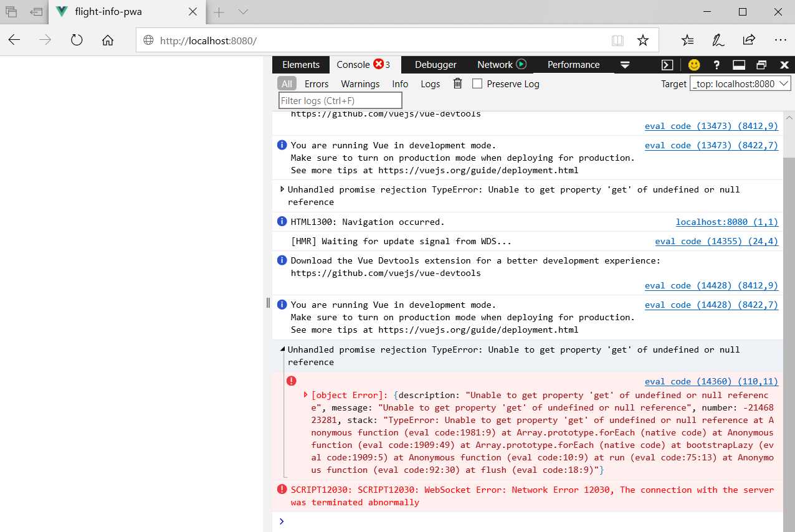Viewport: 795px width, 532px height.
Task: Follow the eval code (14360) link
Action: pos(712,381)
